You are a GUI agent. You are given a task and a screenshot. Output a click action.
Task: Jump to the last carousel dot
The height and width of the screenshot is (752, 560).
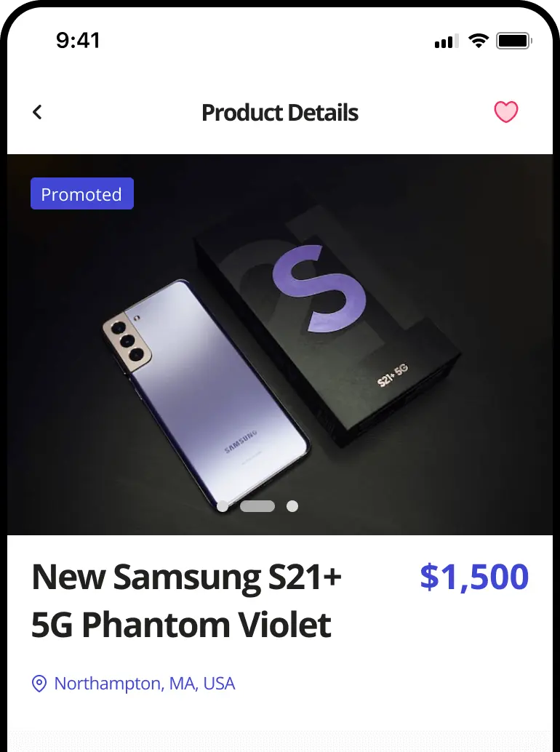(x=292, y=506)
